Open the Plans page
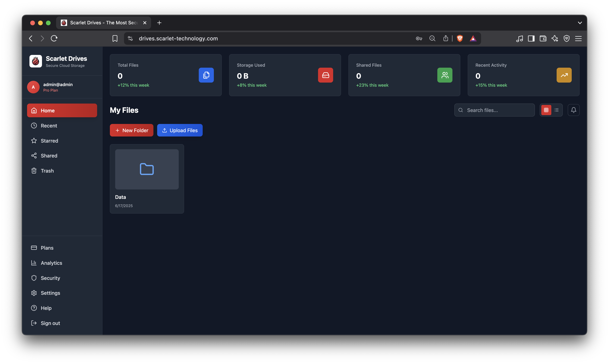 [x=62, y=248]
